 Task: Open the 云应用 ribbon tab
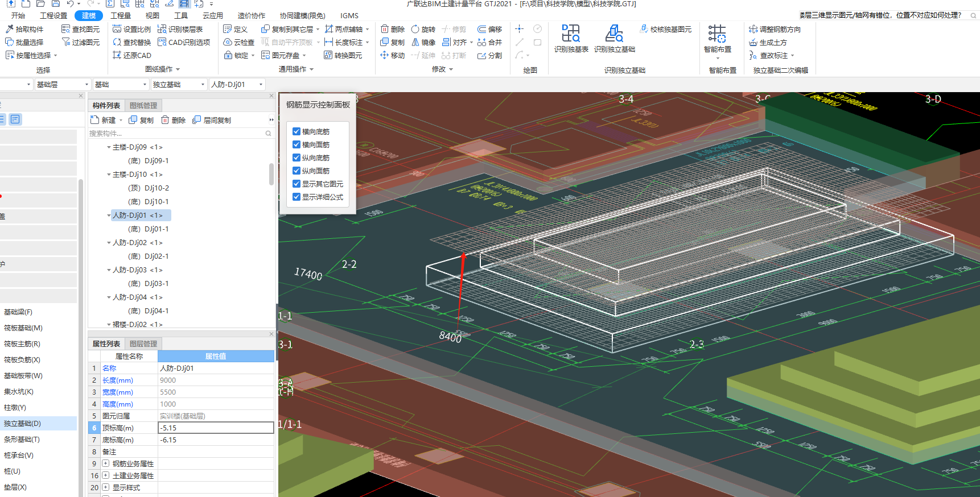[x=212, y=15]
